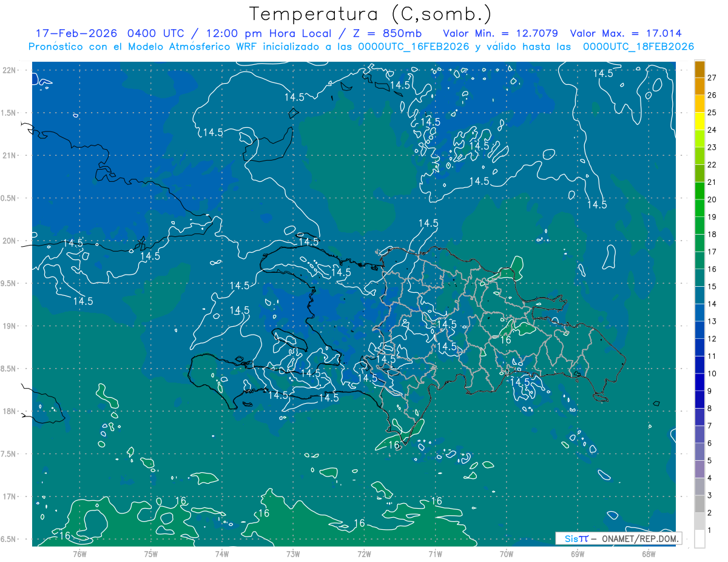Click longitude axis label '73W'
This screenshot has height=562, width=728.
pyautogui.click(x=293, y=554)
